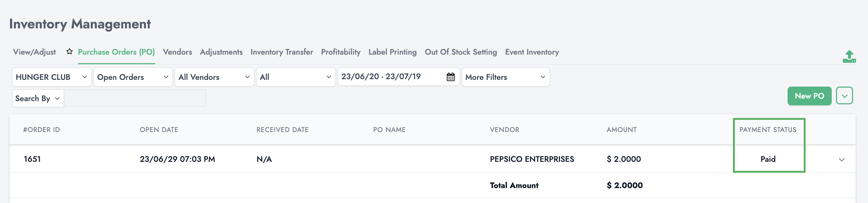Open the dropdown arrow next to New PO
The width and height of the screenshot is (868, 203).
tap(844, 96)
